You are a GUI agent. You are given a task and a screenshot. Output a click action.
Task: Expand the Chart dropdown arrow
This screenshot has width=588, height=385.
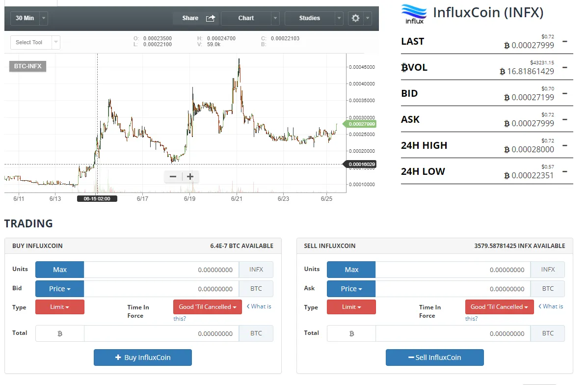(275, 18)
